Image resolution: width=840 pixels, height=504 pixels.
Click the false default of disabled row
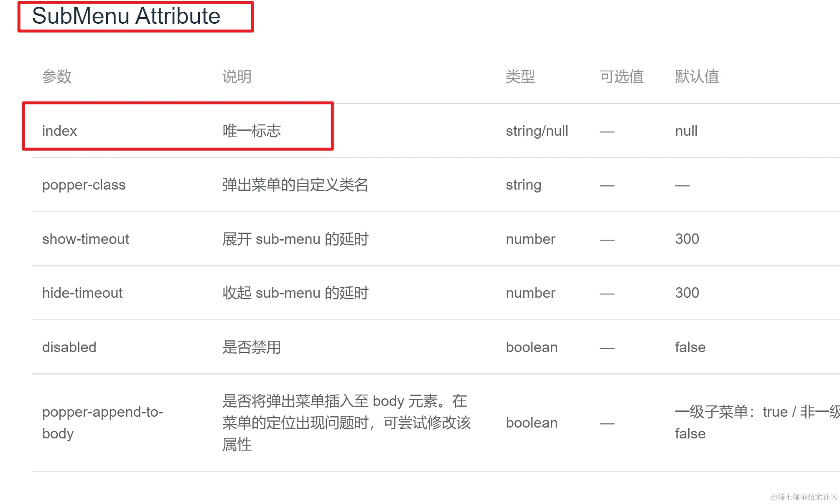point(690,347)
